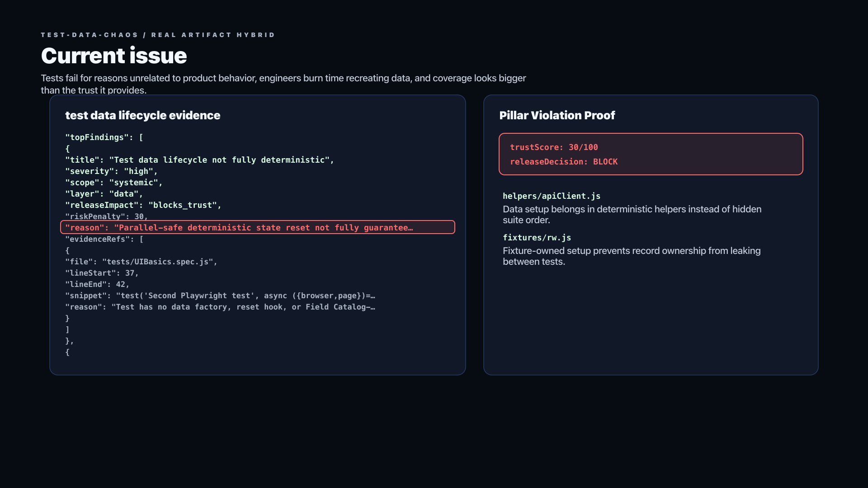Click the "Fixture-owned setup prevents record ownership" description
The width and height of the screenshot is (868, 488).
[632, 256]
